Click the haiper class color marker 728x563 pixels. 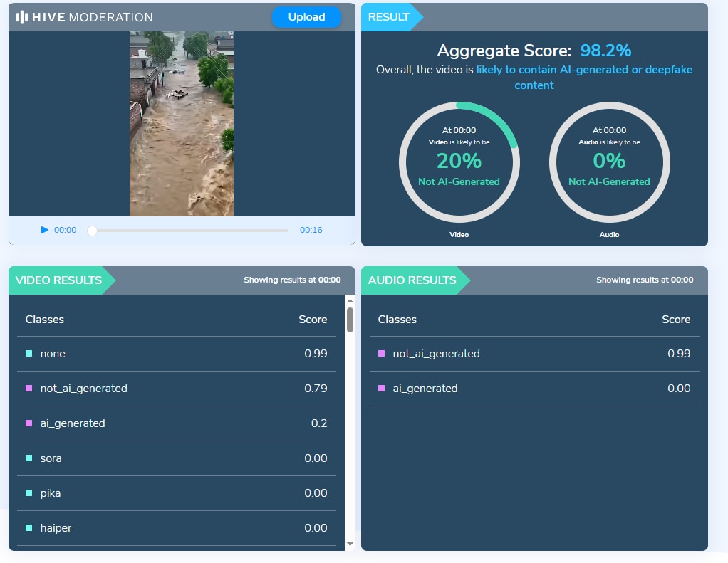(29, 528)
